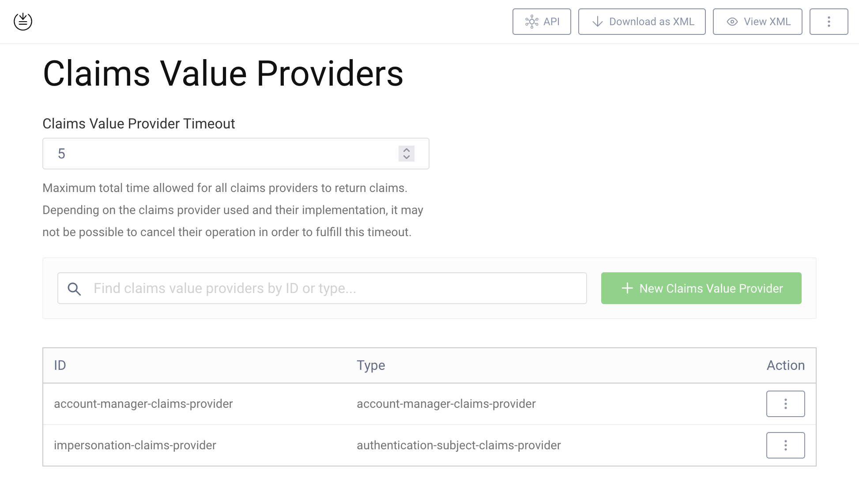Open the action menu for impersonation-claims-provider
The image size is (859, 504).
pyautogui.click(x=785, y=445)
